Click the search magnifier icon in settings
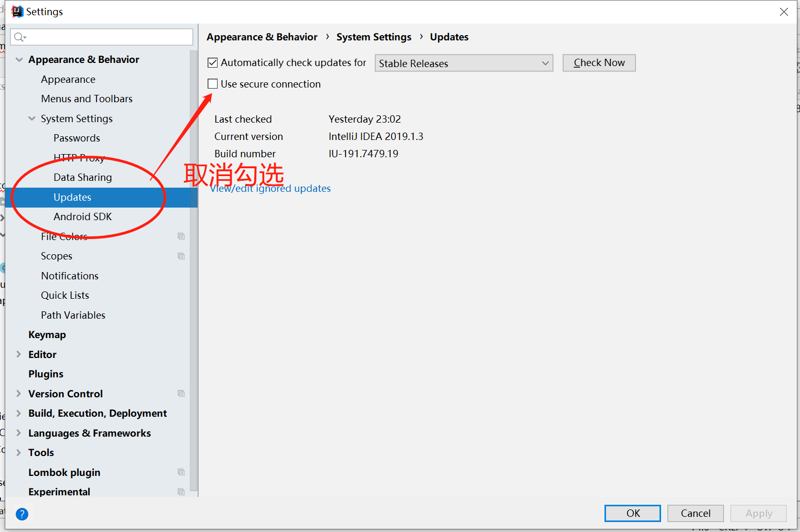 [20, 37]
